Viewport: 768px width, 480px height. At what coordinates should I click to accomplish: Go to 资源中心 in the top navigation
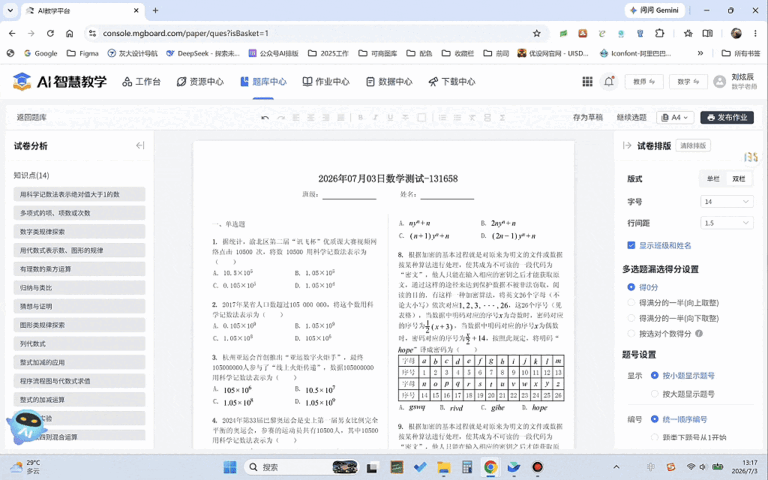(200, 82)
